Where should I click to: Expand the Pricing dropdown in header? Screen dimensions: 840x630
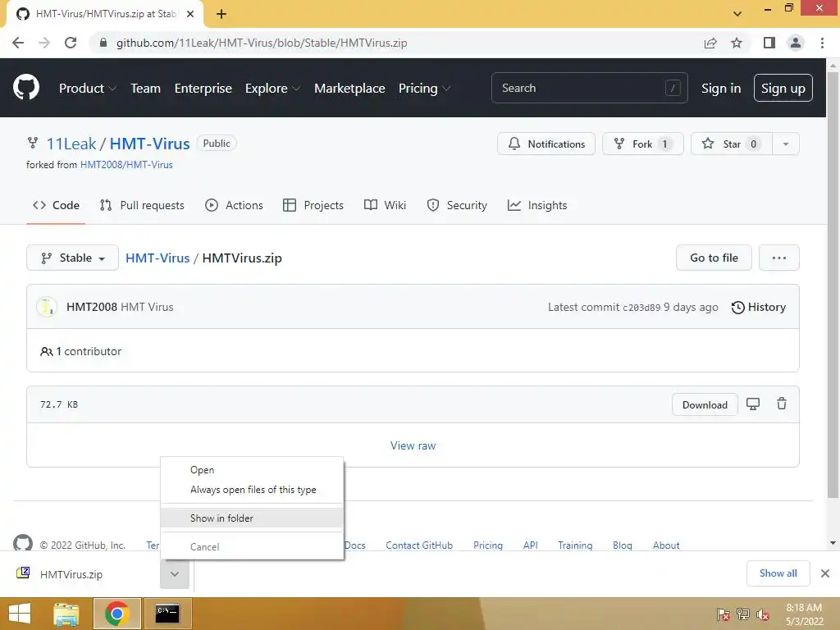coord(424,89)
